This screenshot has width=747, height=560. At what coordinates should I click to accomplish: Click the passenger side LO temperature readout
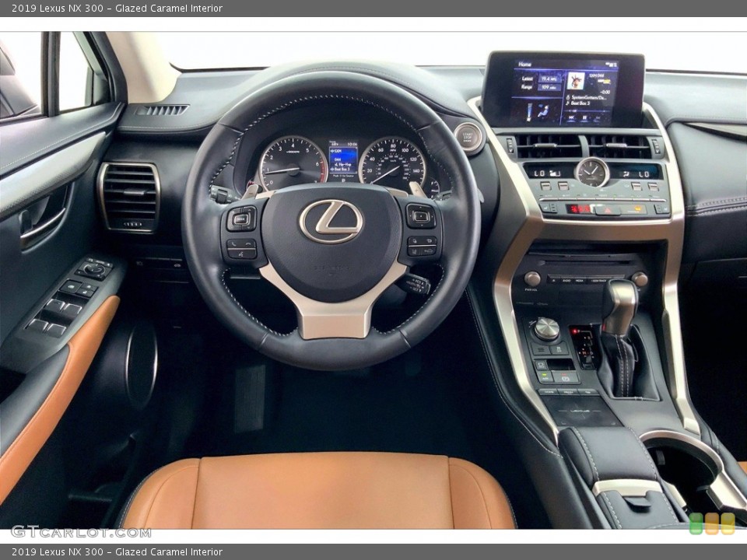click(644, 173)
